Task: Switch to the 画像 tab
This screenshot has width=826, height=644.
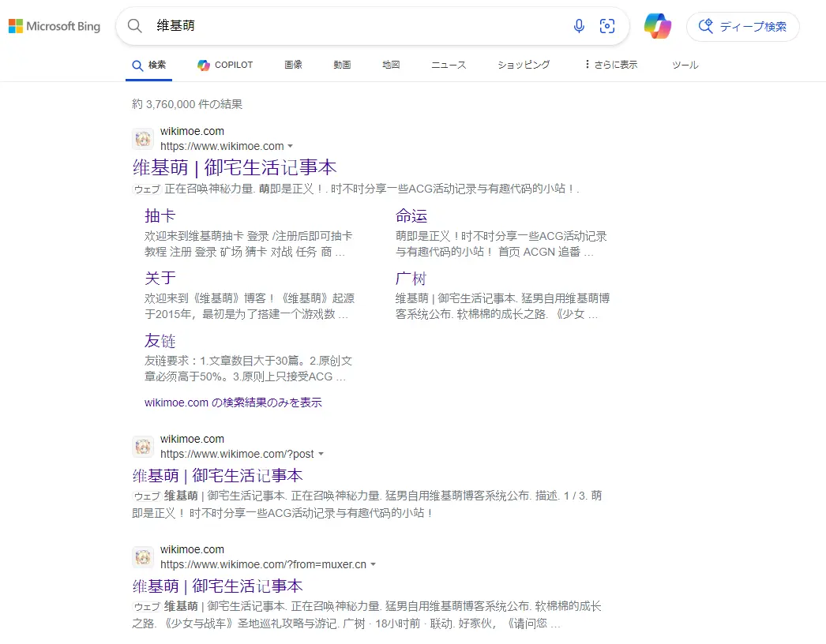Action: click(293, 65)
